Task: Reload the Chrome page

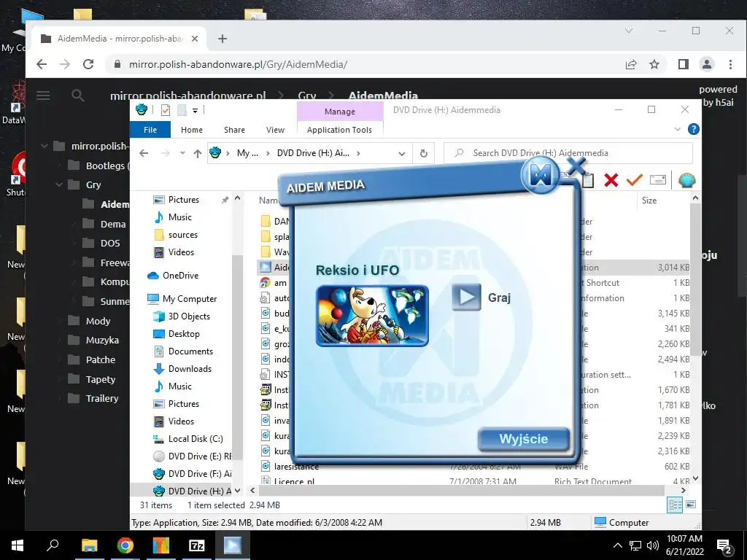Action: 88,64
